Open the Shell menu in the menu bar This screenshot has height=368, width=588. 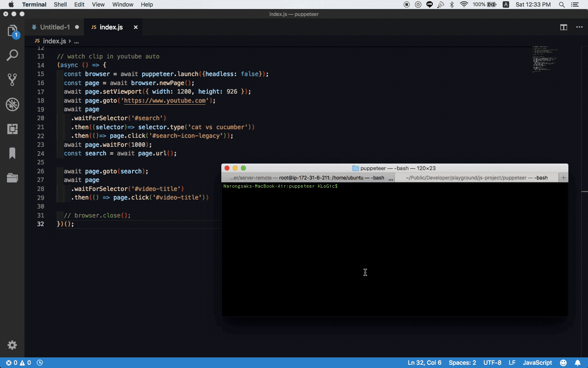[x=60, y=4]
